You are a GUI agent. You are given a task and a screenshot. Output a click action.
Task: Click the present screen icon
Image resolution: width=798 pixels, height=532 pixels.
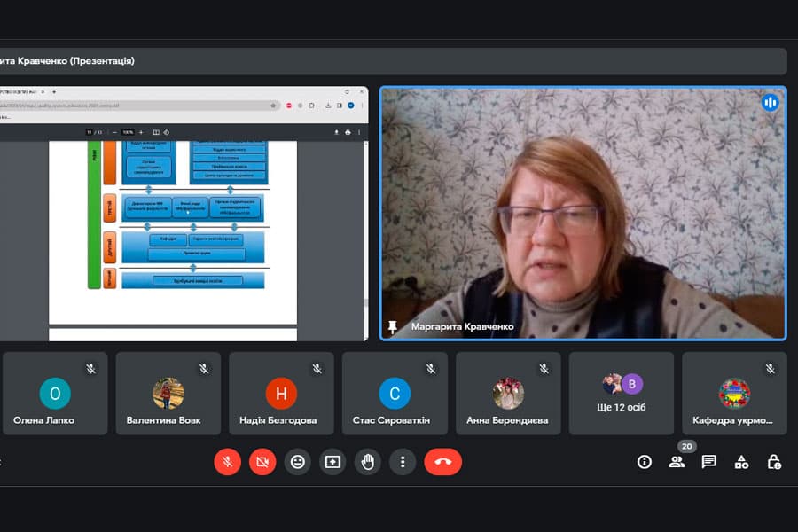(x=332, y=462)
